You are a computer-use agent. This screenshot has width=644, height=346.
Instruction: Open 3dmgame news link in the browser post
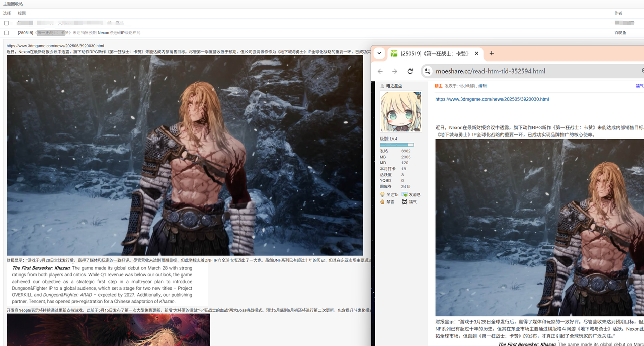492,99
